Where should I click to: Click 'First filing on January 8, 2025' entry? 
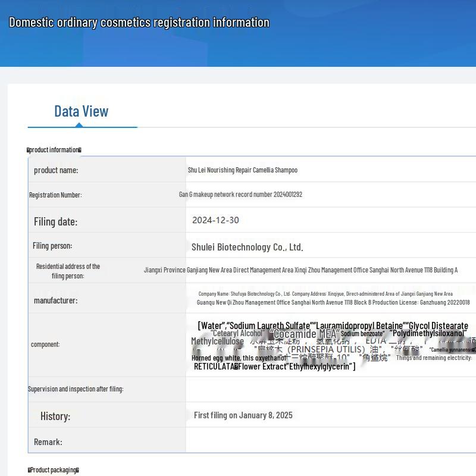point(243,415)
